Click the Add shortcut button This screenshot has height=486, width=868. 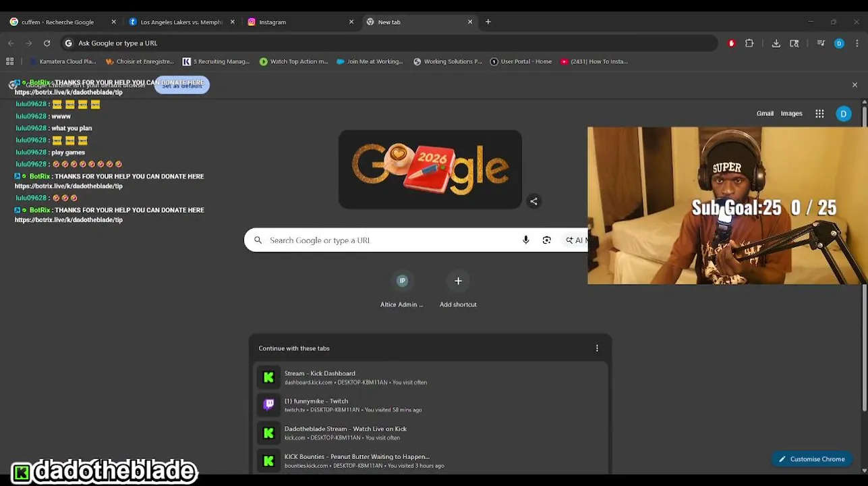458,289
